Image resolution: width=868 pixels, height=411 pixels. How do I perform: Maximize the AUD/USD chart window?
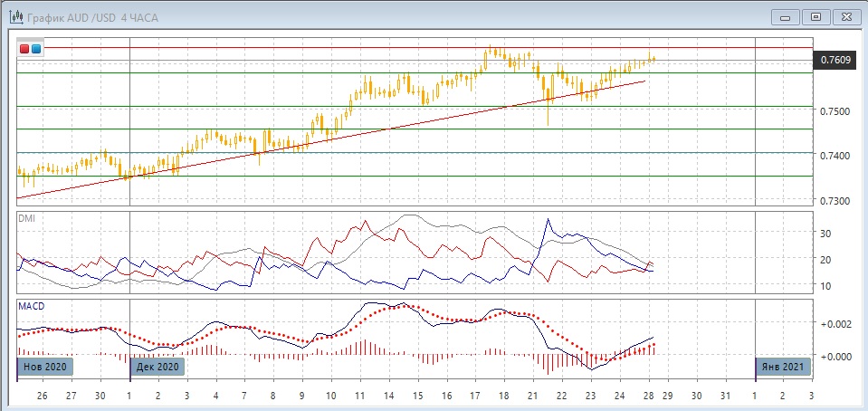point(816,16)
